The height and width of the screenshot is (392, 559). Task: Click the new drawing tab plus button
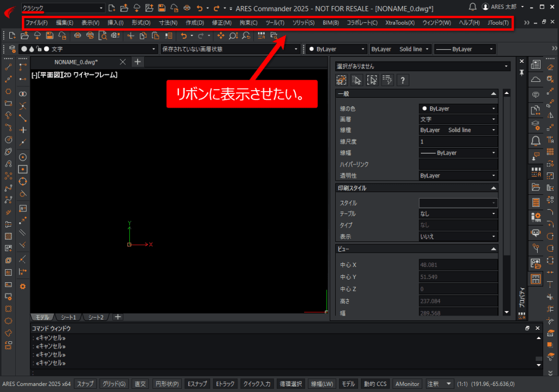138,62
